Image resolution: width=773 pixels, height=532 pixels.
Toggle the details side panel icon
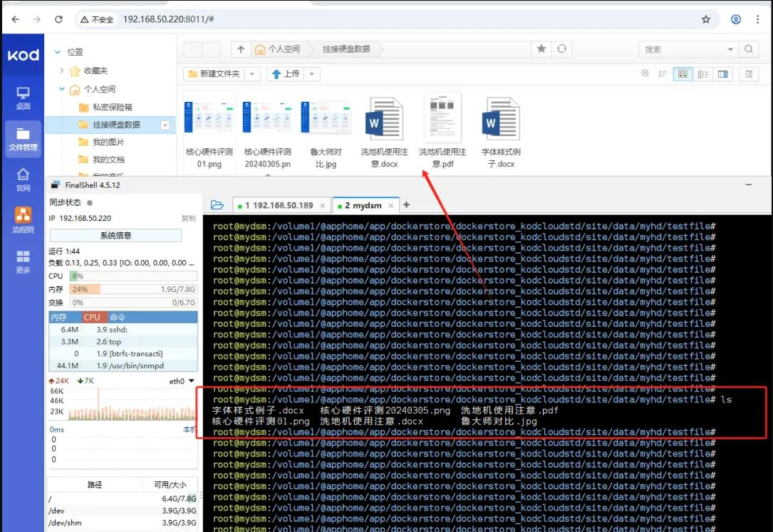coord(749,74)
